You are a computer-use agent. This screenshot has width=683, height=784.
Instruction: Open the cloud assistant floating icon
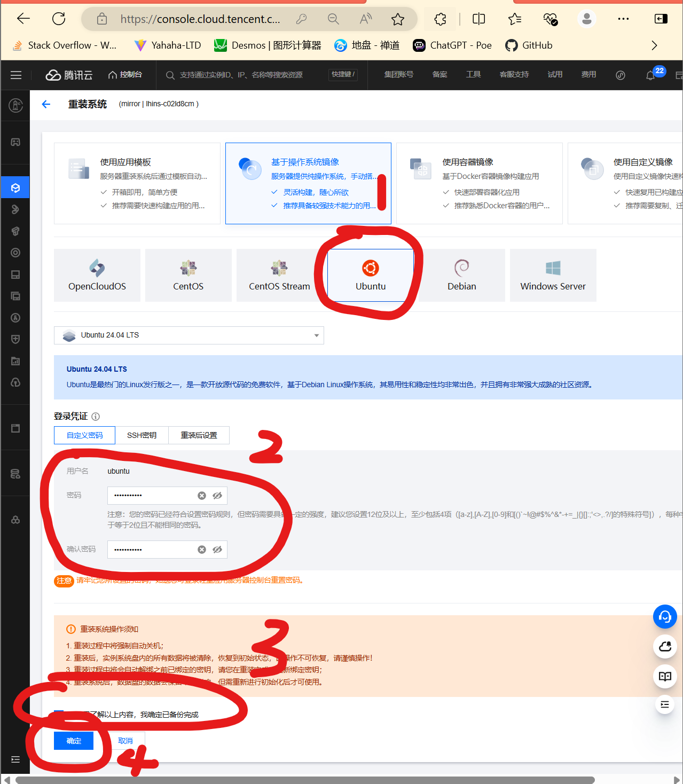click(665, 647)
